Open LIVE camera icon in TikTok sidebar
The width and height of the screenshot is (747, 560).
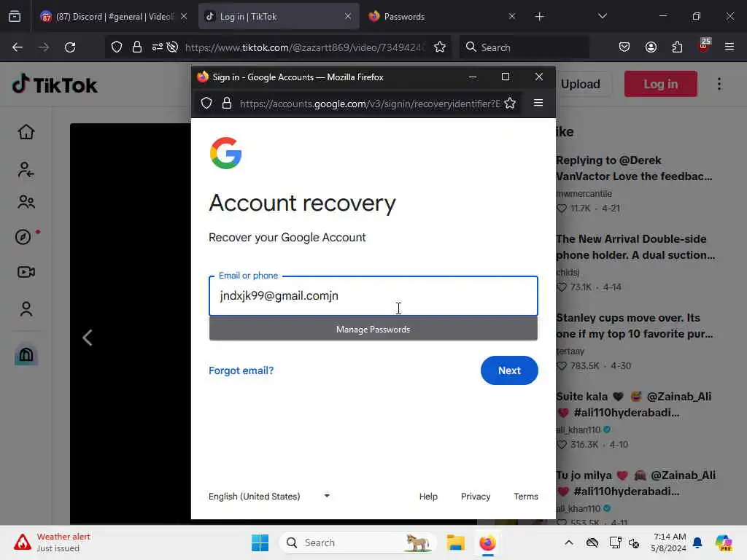pos(26,272)
